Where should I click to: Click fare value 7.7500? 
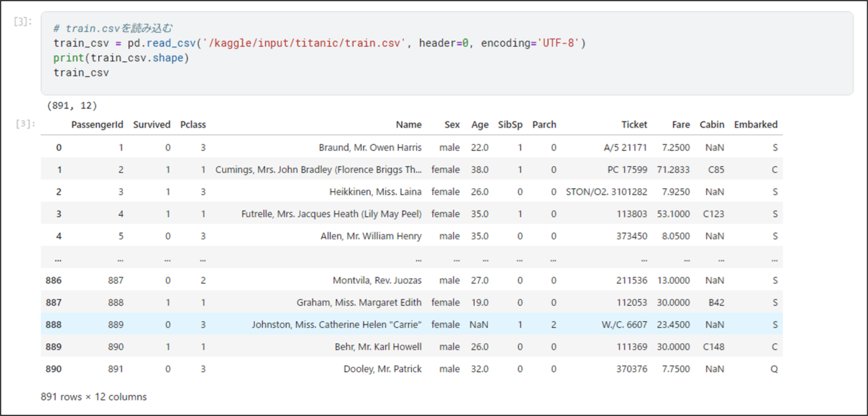(x=676, y=369)
